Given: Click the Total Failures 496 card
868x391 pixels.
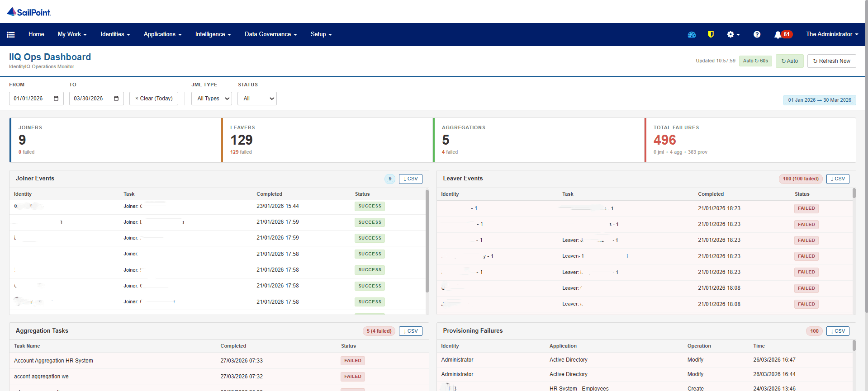Looking at the screenshot, I should (750, 140).
